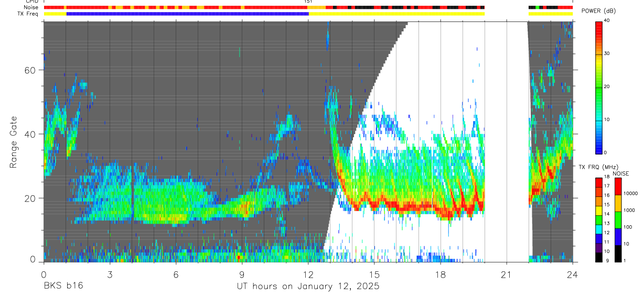Click NOISE scale value '1'
This screenshot has width=644, height=297.
pyautogui.click(x=625, y=261)
